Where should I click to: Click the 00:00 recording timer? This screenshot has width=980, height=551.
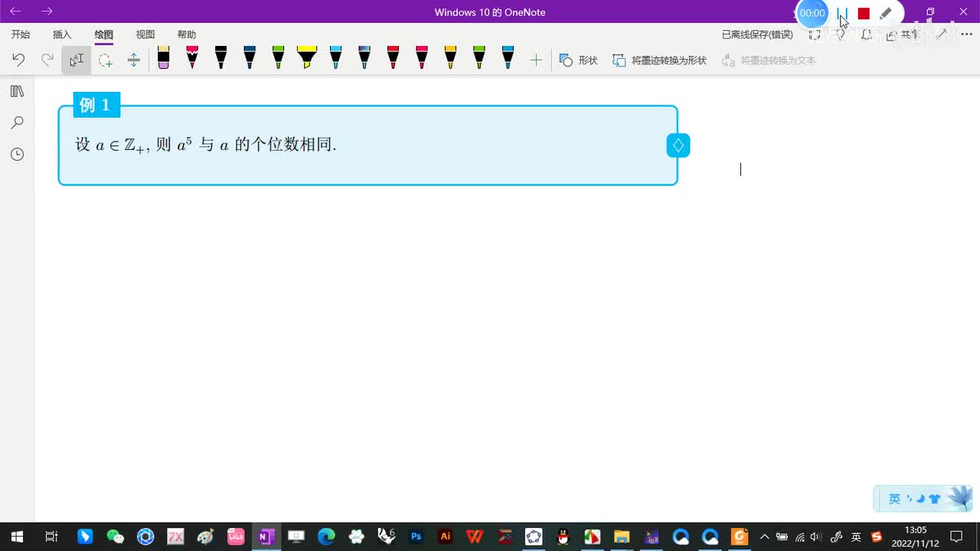coord(812,13)
